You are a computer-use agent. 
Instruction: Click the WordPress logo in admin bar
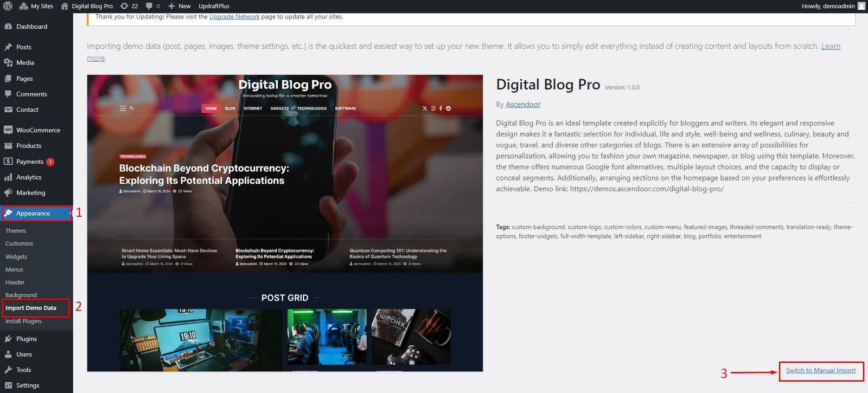click(x=8, y=6)
